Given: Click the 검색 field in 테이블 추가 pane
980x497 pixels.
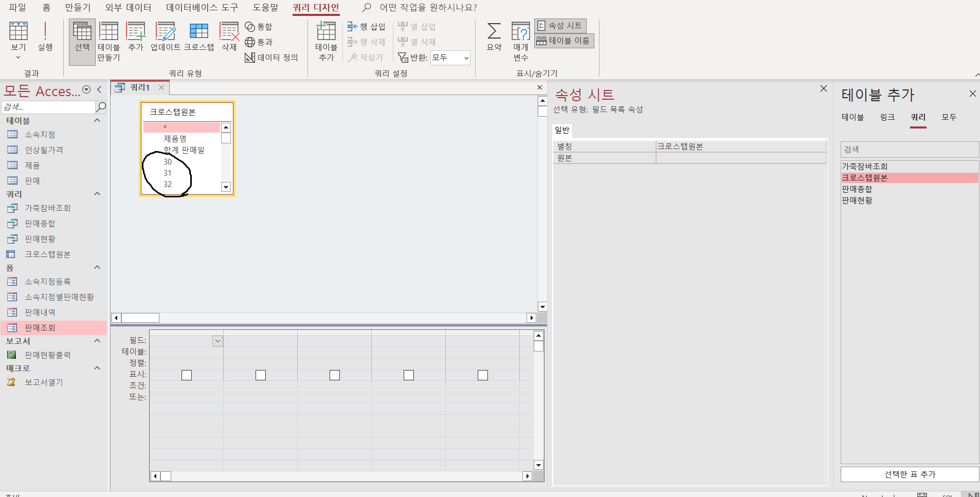Looking at the screenshot, I should tap(909, 150).
